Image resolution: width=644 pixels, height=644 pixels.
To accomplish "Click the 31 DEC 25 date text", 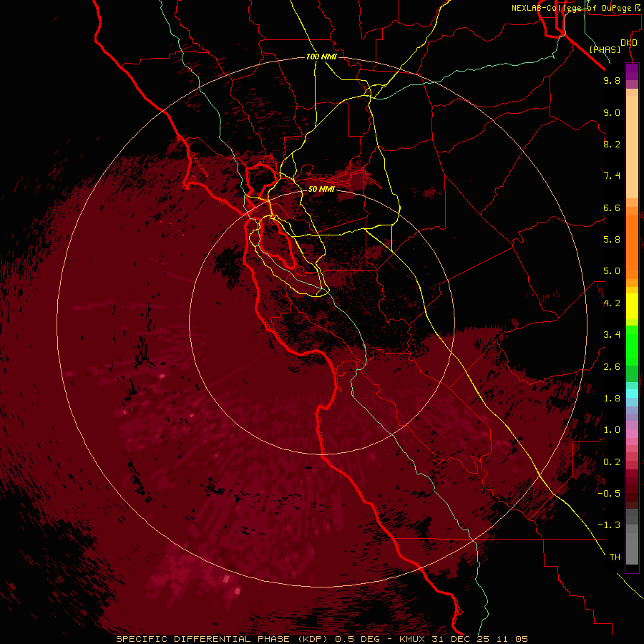I will tap(459, 639).
